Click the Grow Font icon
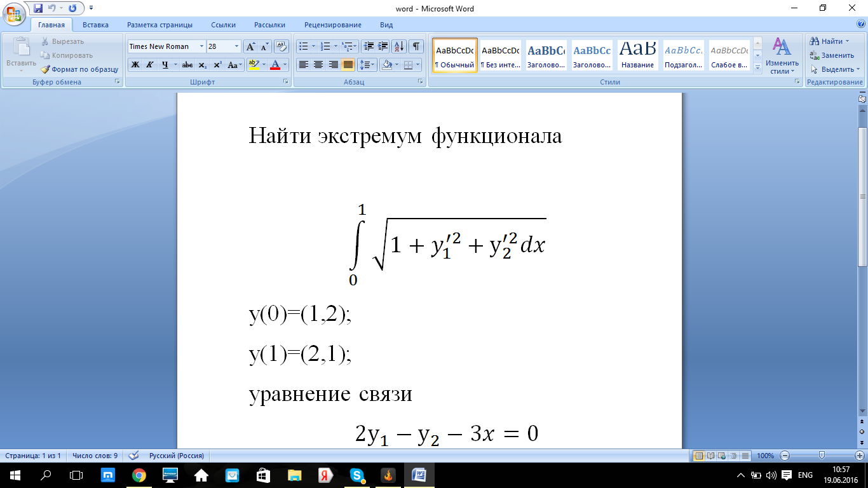The image size is (868, 488). [x=250, y=46]
